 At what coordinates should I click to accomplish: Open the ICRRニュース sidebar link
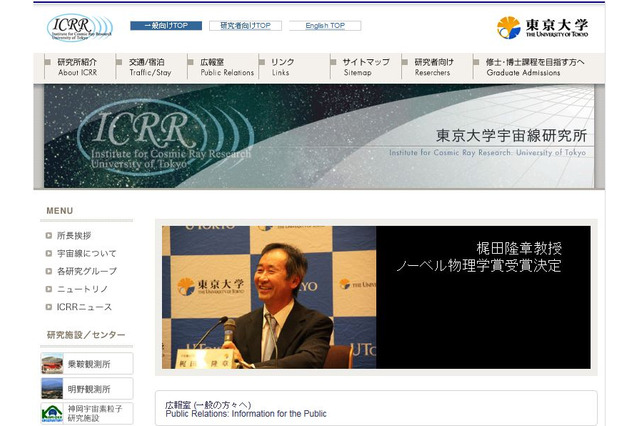[x=84, y=307]
